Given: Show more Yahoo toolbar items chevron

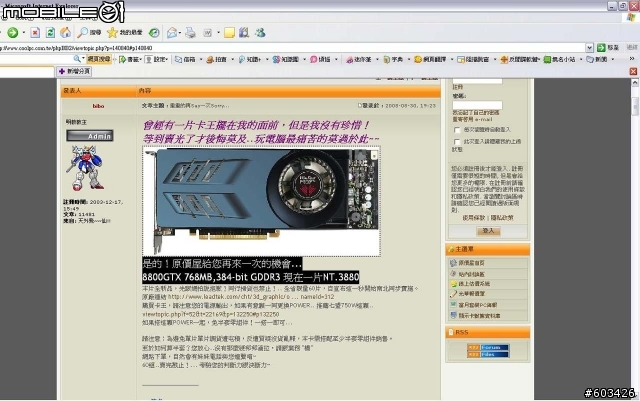Looking at the screenshot, I should [x=632, y=59].
